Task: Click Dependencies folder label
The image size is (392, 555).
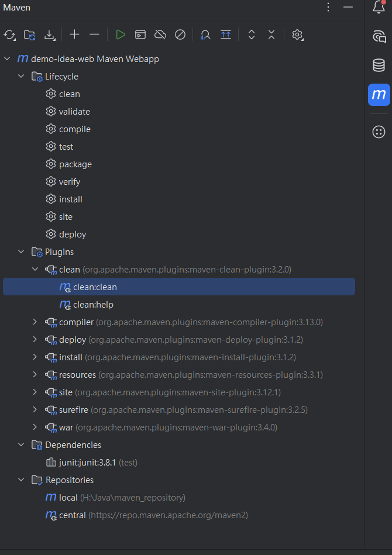Action: coord(73,445)
